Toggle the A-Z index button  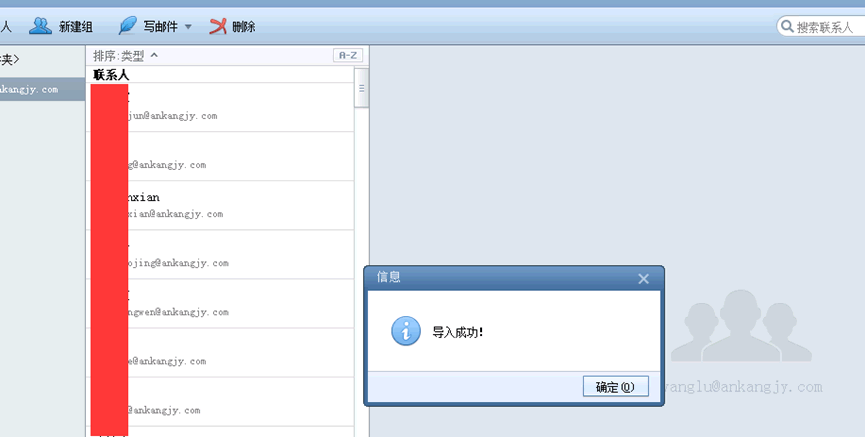pos(347,56)
